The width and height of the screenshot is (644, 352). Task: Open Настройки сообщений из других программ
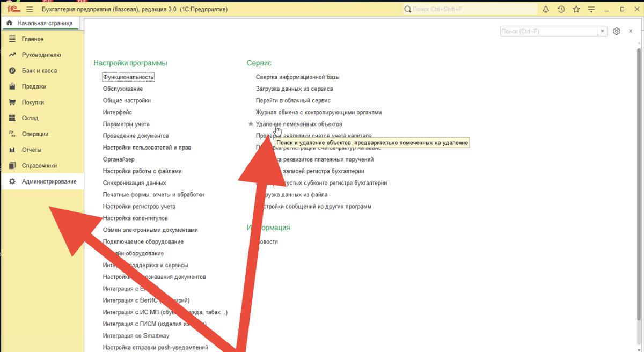coord(314,207)
